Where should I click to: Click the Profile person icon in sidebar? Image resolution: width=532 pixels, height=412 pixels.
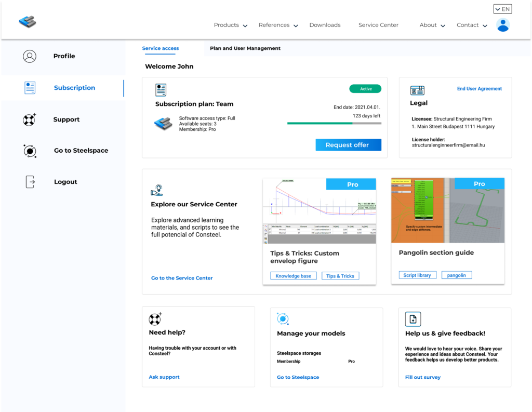pos(30,56)
